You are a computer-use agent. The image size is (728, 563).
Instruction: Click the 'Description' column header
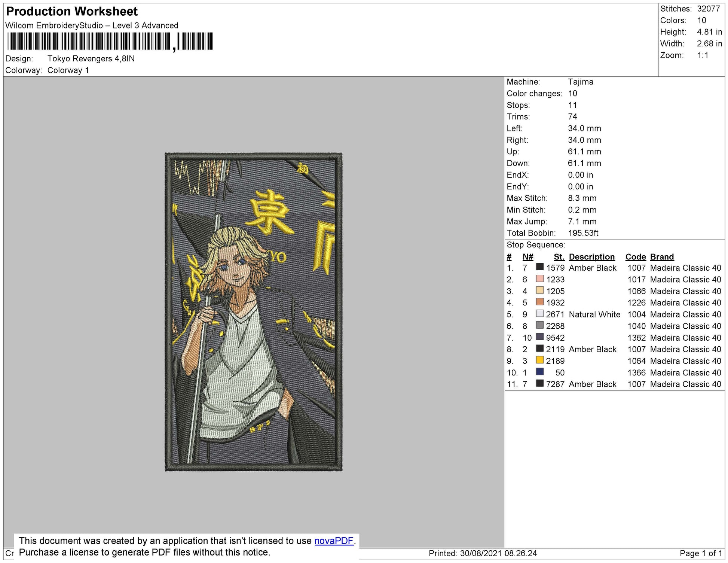592,256
